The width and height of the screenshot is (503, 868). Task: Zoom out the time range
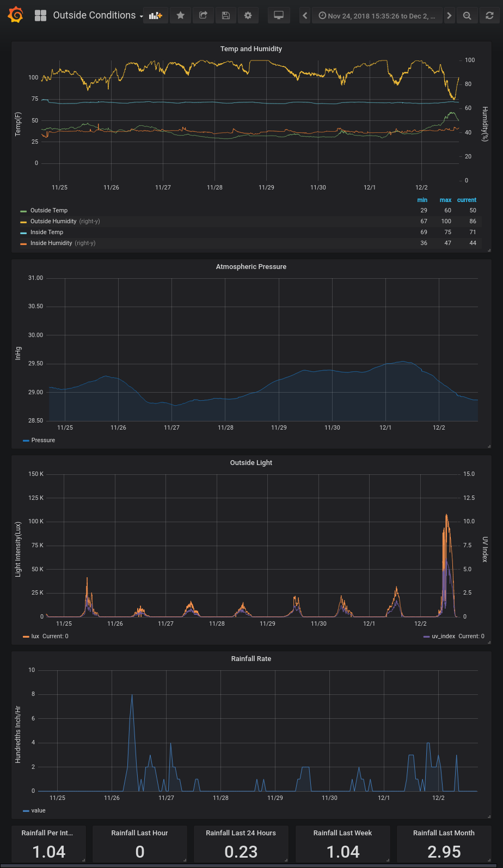467,16
